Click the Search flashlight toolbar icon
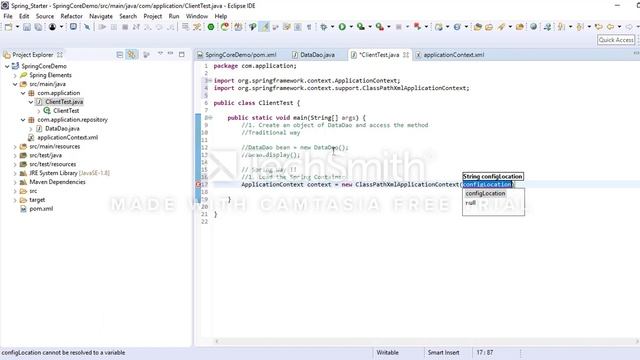This screenshot has width=640, height=360. point(501,27)
